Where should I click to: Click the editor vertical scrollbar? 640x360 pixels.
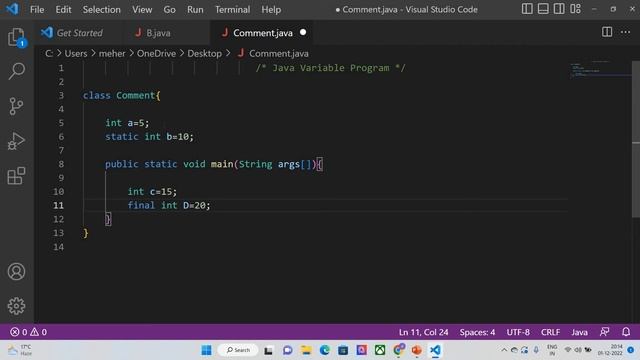636,139
